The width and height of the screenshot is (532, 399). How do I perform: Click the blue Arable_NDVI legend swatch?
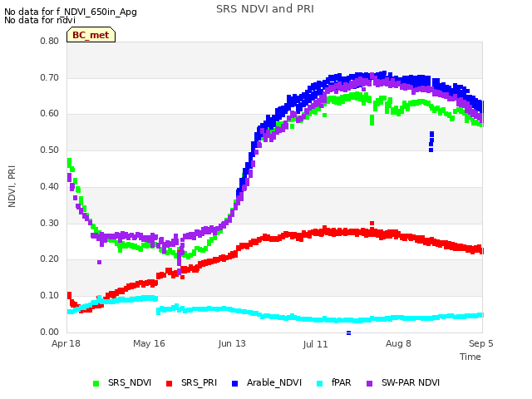coord(234,383)
